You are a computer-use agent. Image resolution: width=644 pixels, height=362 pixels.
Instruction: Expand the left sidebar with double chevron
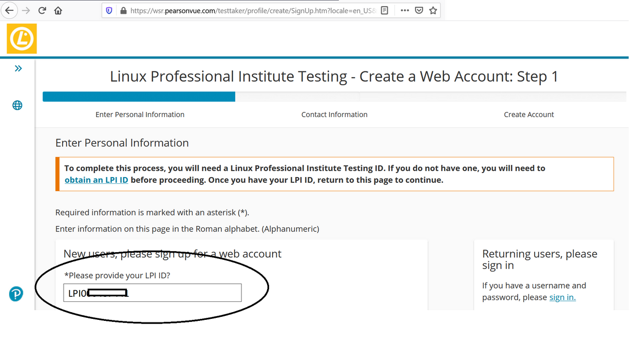(x=18, y=68)
